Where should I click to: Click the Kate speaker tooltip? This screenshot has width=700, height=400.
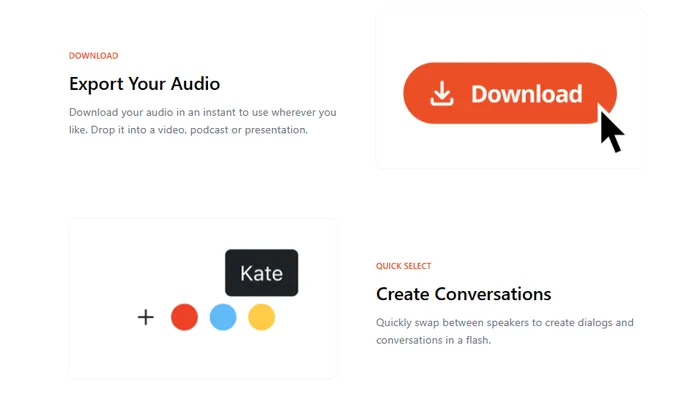pyautogui.click(x=261, y=273)
